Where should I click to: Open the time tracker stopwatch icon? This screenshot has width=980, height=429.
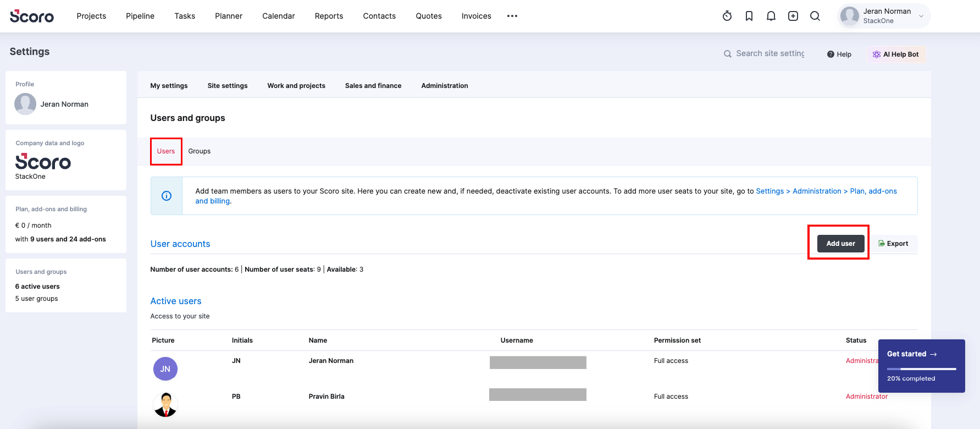pyautogui.click(x=727, y=16)
